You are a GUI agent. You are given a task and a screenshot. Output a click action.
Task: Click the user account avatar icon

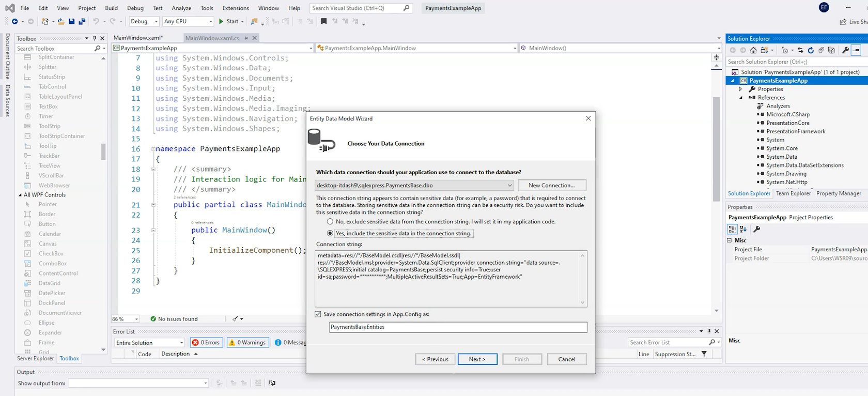824,7
